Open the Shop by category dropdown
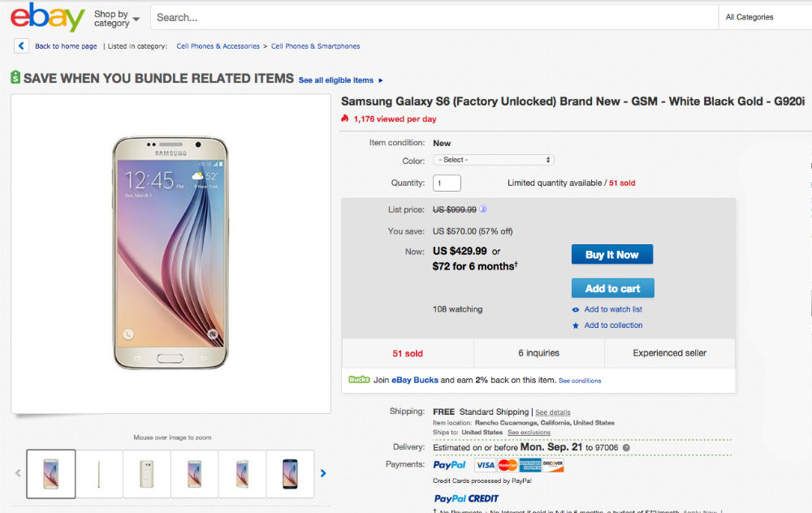 114,17
